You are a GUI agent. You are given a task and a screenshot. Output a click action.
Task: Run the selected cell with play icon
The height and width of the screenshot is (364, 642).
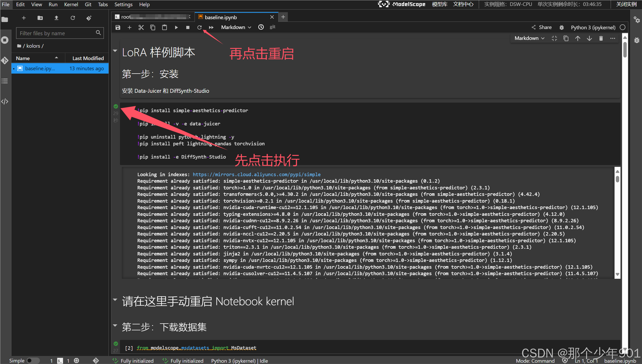coord(176,27)
